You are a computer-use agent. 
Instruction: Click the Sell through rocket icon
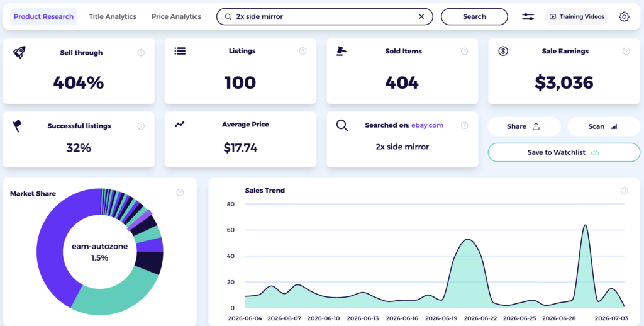click(19, 52)
